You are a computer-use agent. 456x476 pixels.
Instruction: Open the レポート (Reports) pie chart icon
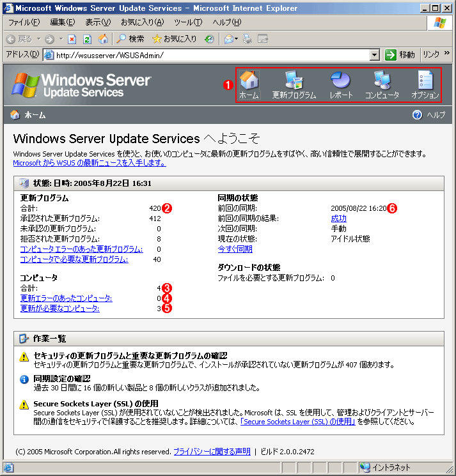[341, 85]
